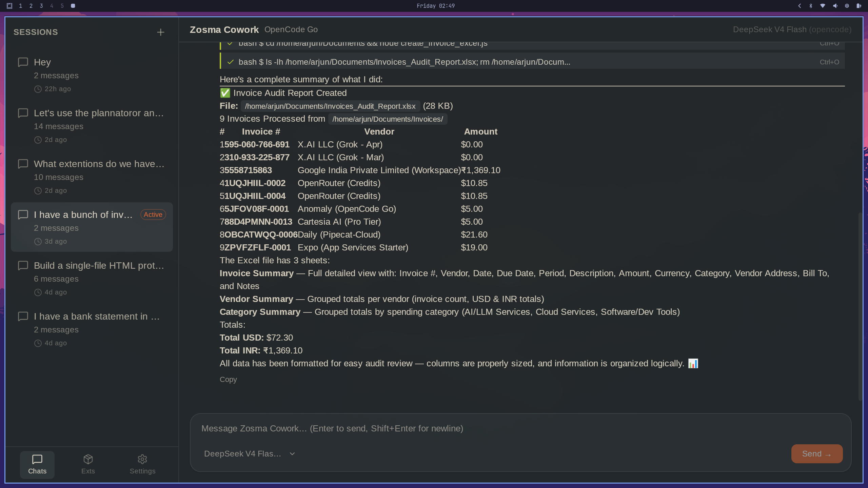Click chat icon of active 'I have a bunch of inv' session
This screenshot has width=868, height=488.
[23, 215]
